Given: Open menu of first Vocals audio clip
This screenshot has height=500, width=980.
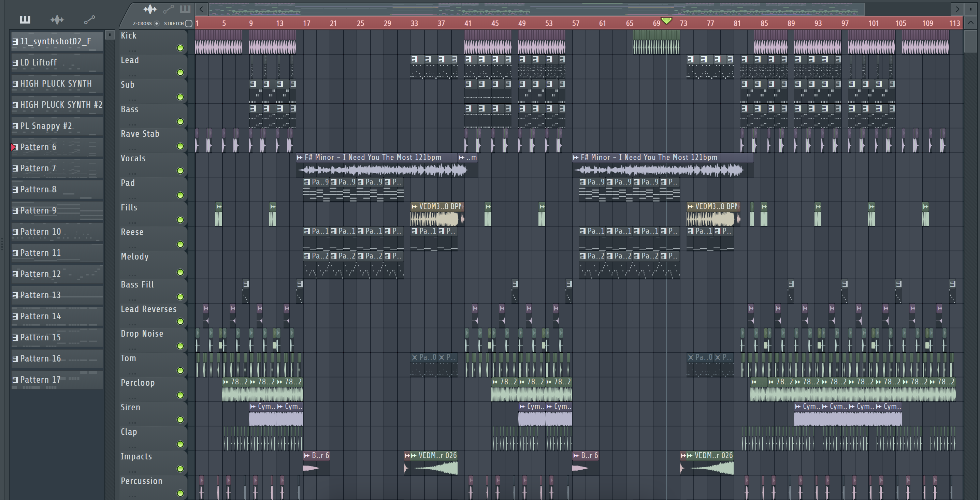Looking at the screenshot, I should coord(300,158).
